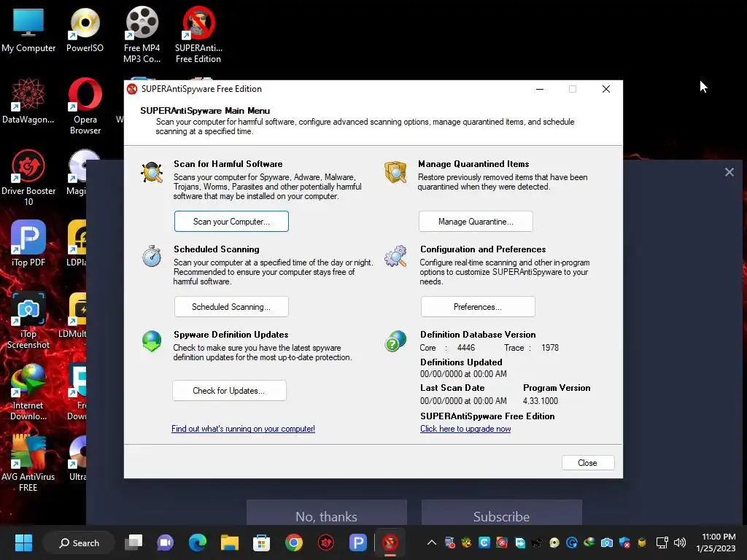747x560 pixels.
Task: Click the Windows Security shield tray icon
Action: tap(624, 542)
